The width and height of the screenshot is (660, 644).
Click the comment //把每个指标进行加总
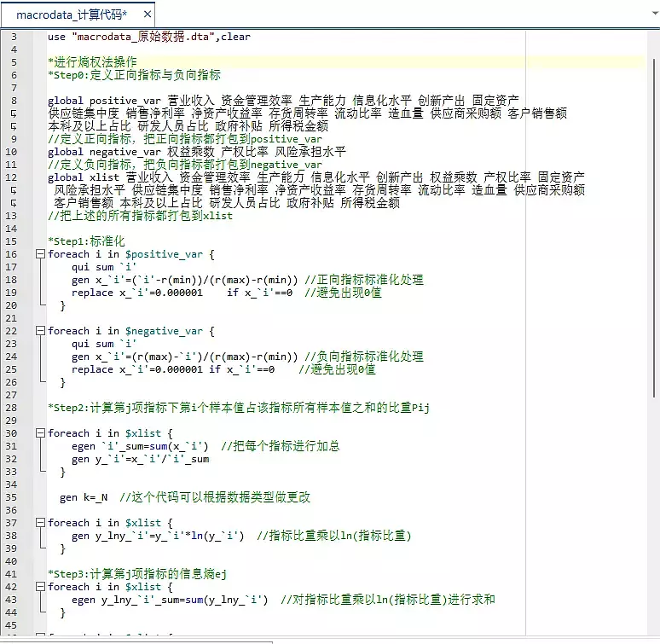(x=281, y=446)
